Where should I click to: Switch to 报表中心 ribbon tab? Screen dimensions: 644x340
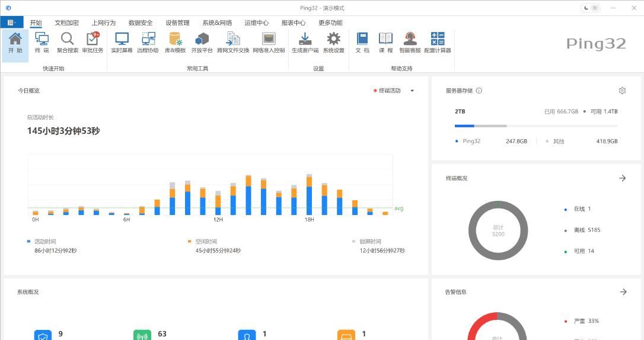(294, 23)
